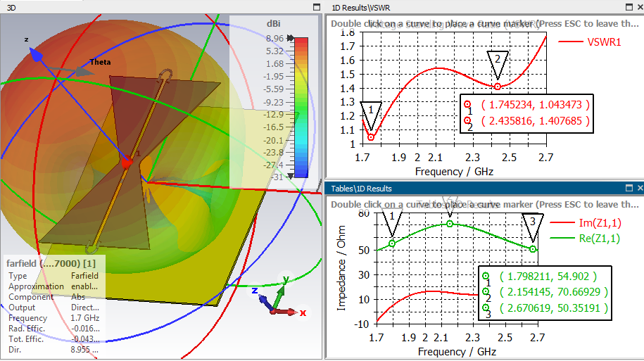Click impedance curve marker 1 triangle

(x=392, y=222)
